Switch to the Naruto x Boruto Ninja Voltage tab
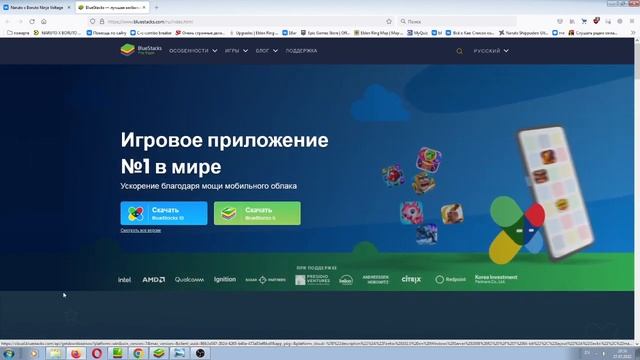 [36, 7]
